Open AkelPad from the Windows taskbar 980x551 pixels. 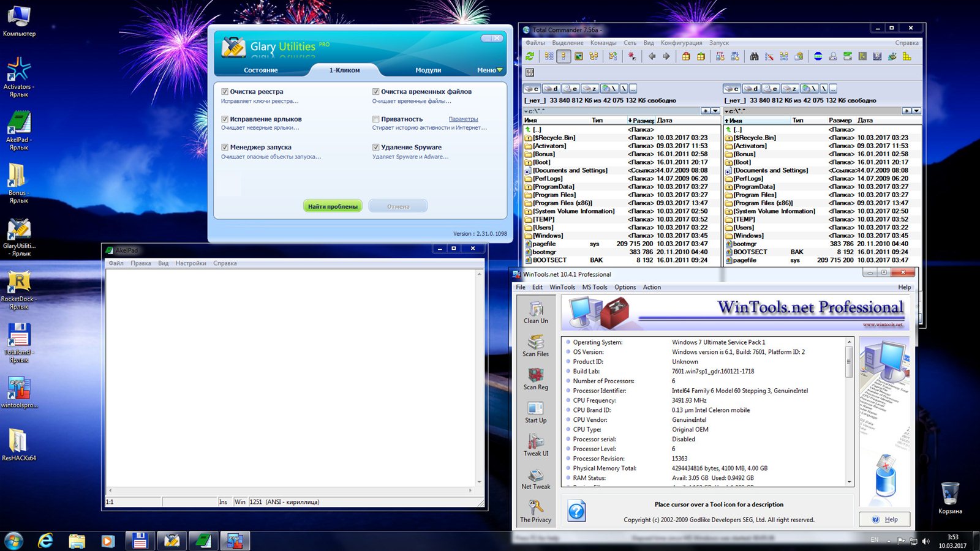pos(203,541)
